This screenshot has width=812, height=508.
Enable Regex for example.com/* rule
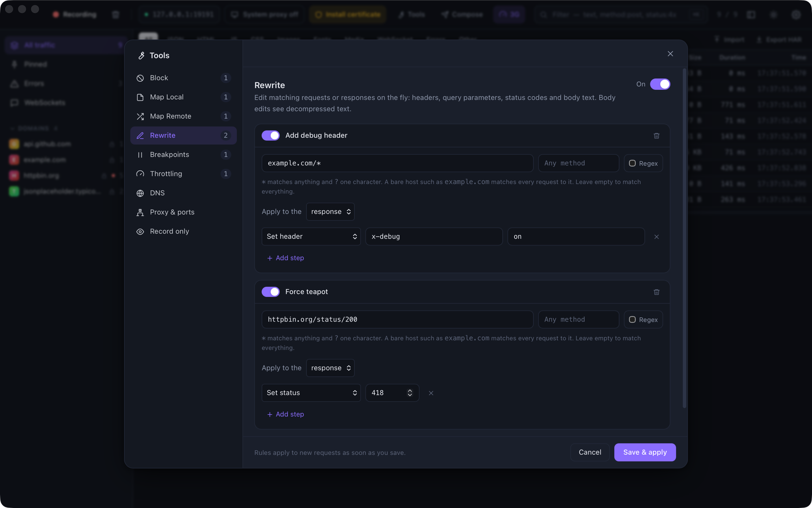pos(644,163)
